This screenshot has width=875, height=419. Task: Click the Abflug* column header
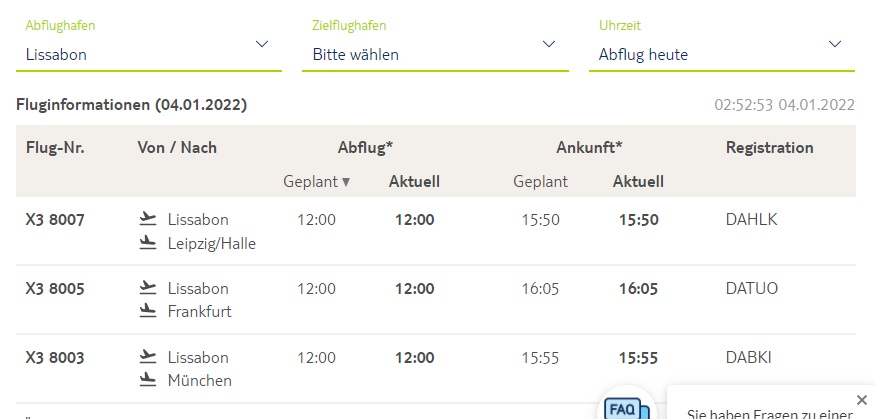[365, 147]
